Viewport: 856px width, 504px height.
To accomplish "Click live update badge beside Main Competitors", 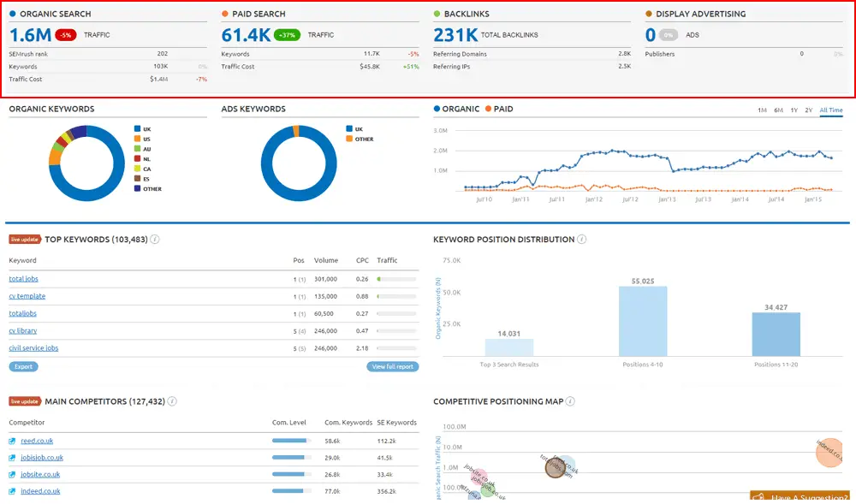I will pyautogui.click(x=25, y=401).
